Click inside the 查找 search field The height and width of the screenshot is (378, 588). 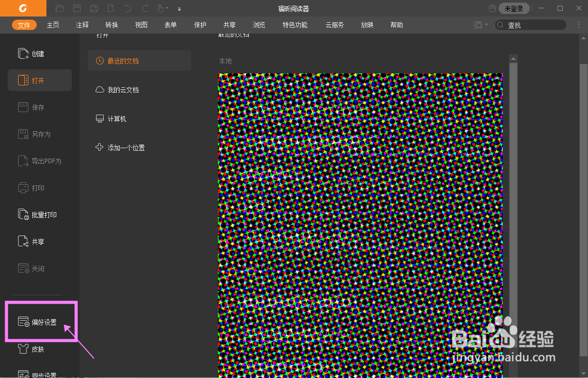click(532, 24)
